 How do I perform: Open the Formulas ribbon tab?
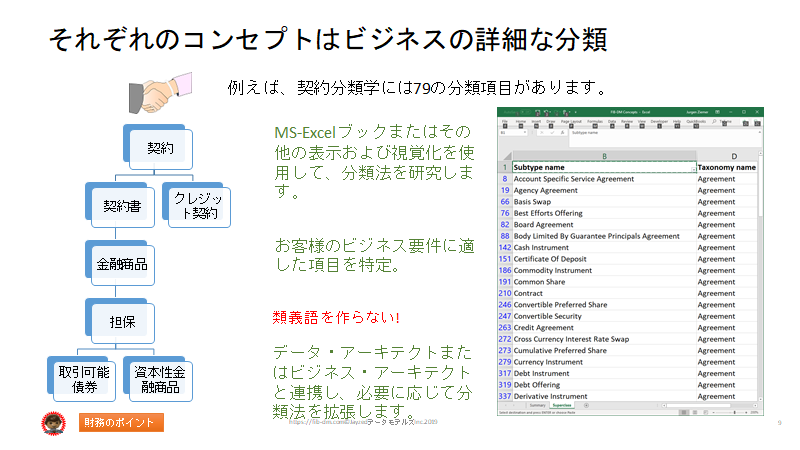click(595, 121)
